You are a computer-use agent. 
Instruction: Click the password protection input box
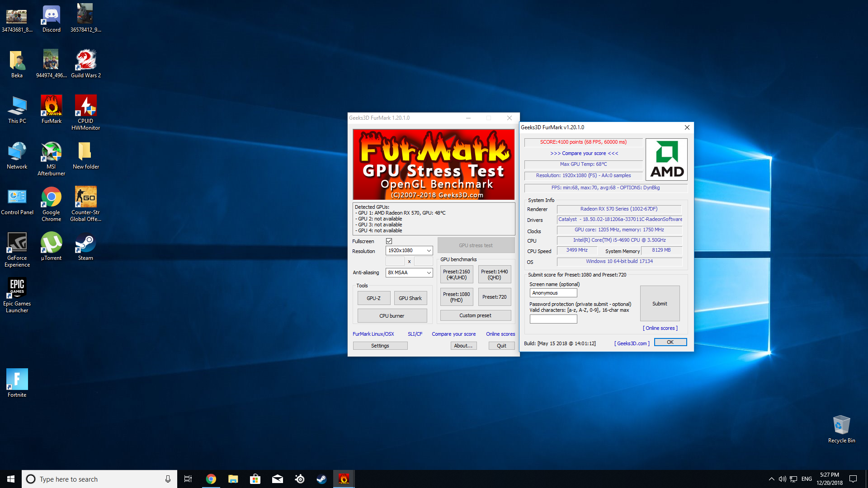(x=553, y=319)
